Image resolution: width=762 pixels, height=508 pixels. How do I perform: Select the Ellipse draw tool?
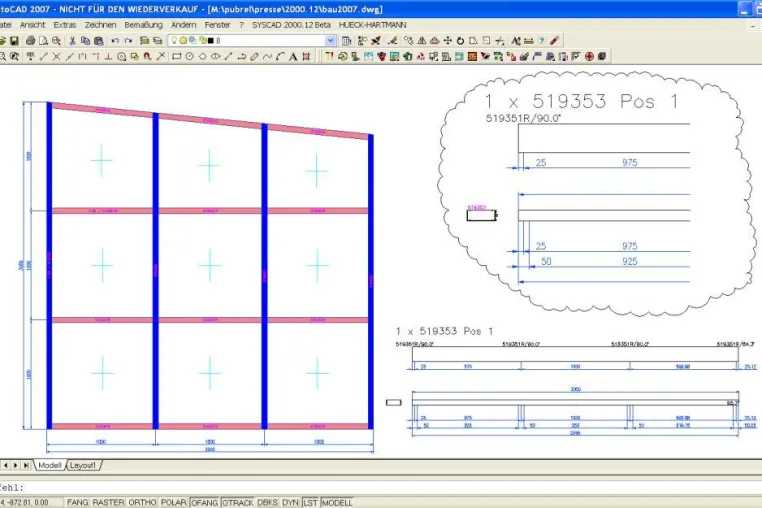tap(215, 56)
